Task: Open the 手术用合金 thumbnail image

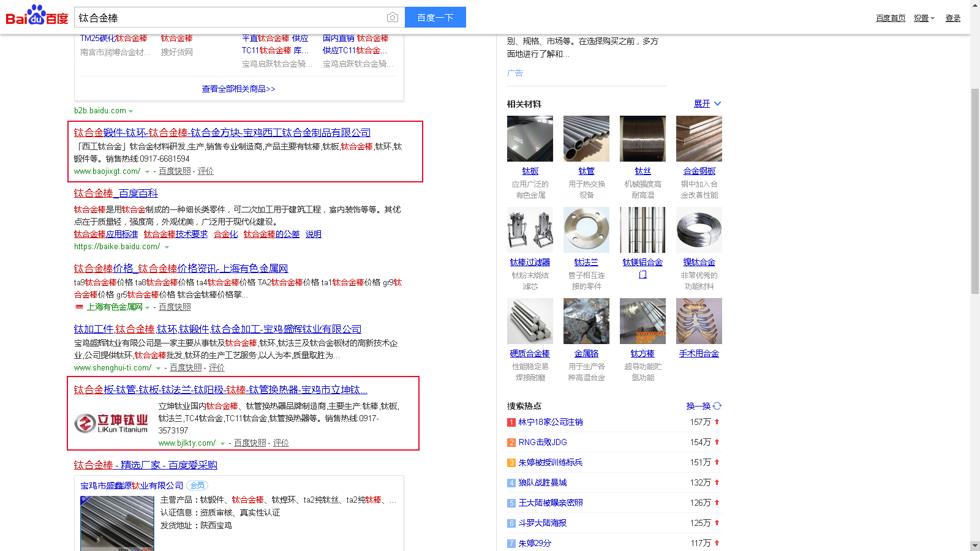Action: click(x=699, y=321)
